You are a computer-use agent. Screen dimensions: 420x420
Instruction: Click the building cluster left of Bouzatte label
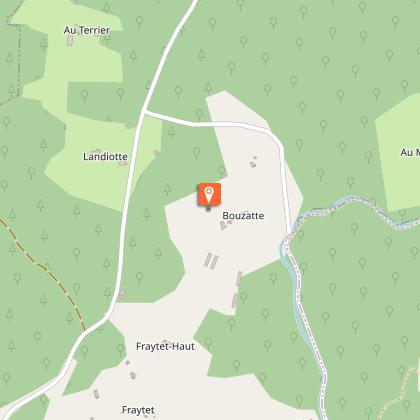(x=224, y=225)
